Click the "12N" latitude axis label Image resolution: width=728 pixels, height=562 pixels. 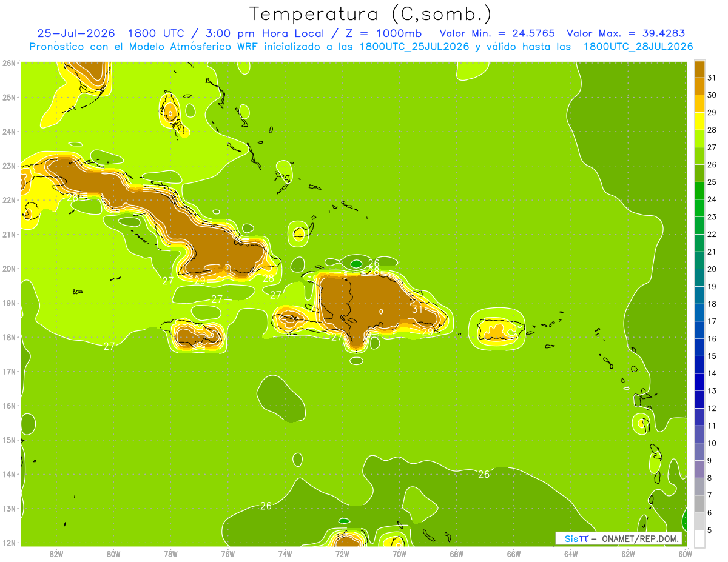point(9,543)
